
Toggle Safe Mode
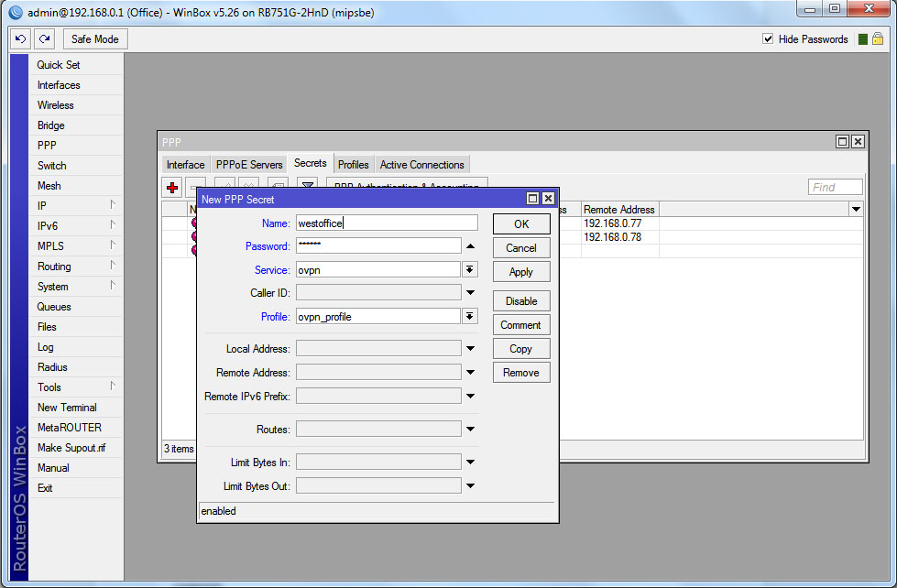coord(95,39)
